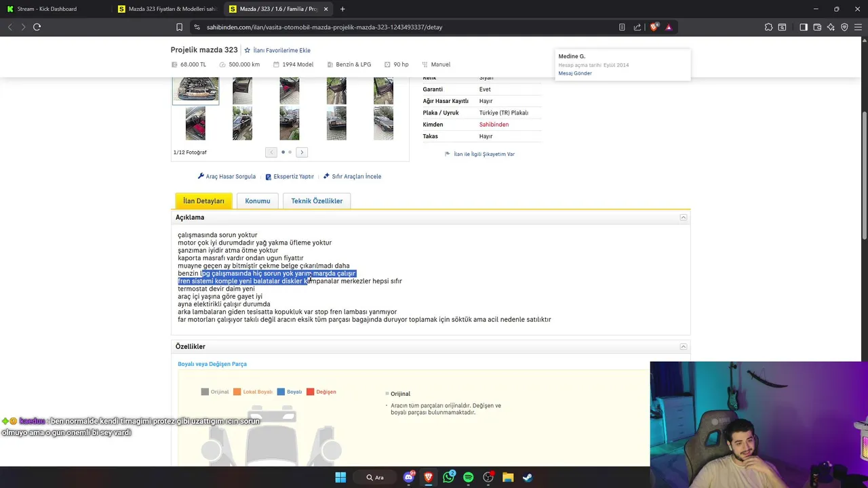The width and height of the screenshot is (868, 488).
Task: Click Mesaj Gönder to message the seller
Action: click(x=575, y=73)
